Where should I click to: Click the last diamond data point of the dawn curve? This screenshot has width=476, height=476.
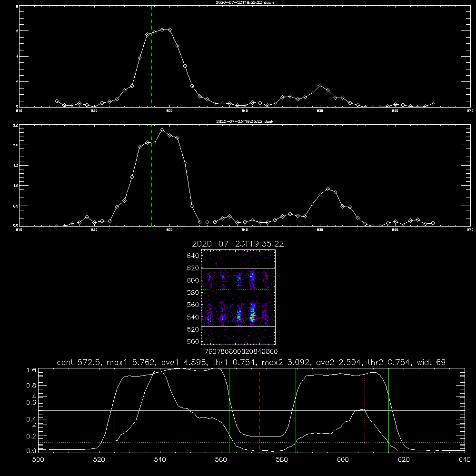pyautogui.click(x=433, y=103)
